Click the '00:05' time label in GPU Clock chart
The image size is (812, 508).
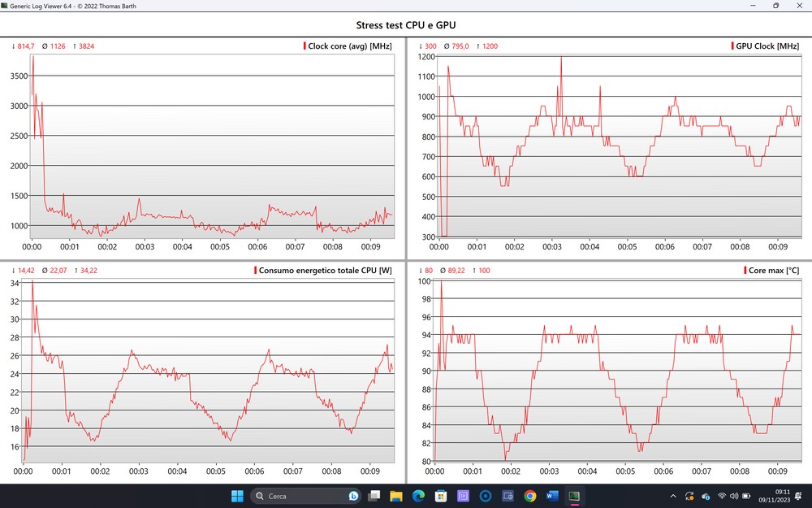[x=627, y=247]
